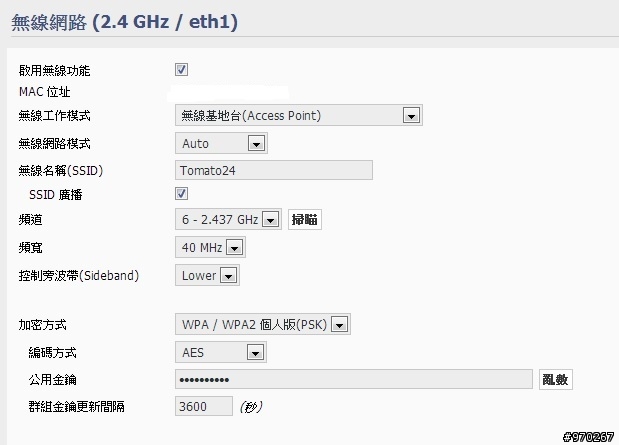Click the arrow of the 編碼方式 AES dropdown

click(x=255, y=352)
